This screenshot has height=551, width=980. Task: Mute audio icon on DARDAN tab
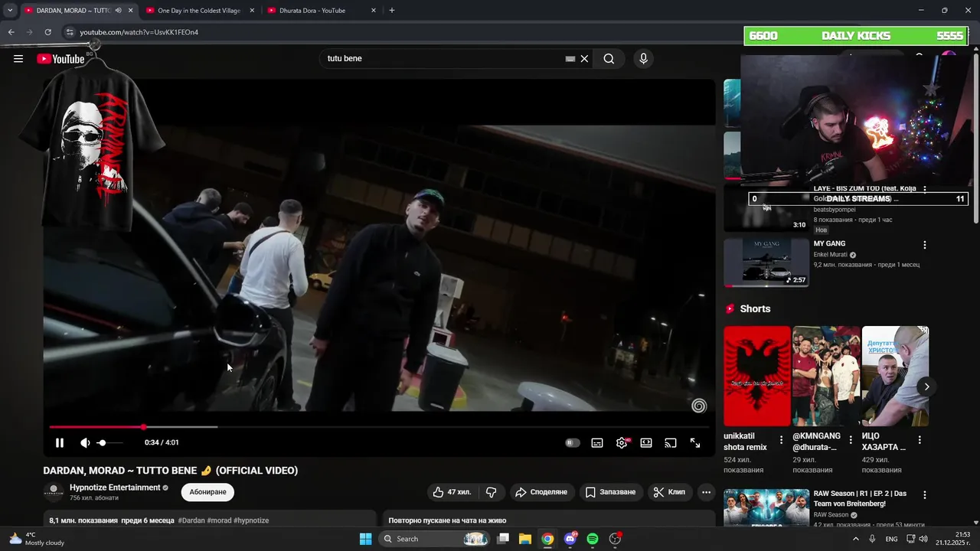point(118,11)
